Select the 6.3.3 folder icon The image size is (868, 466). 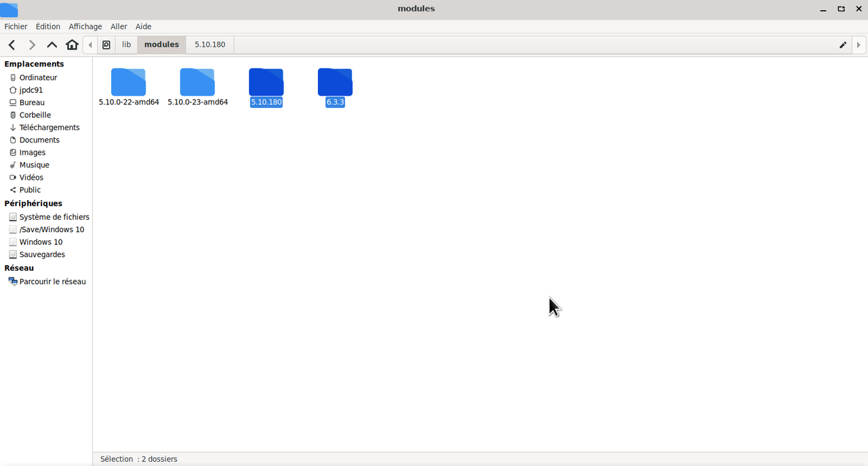point(335,82)
